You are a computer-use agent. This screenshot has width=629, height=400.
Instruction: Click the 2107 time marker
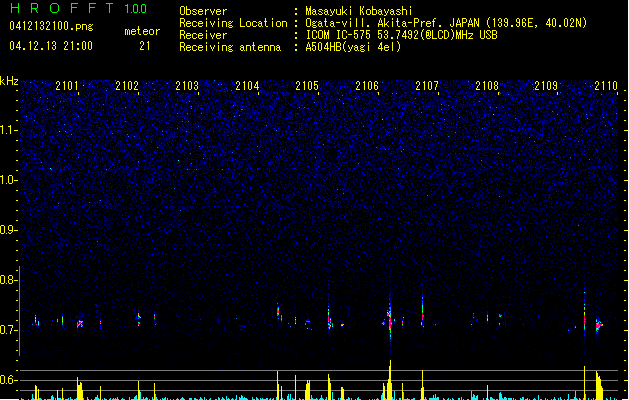click(427, 86)
